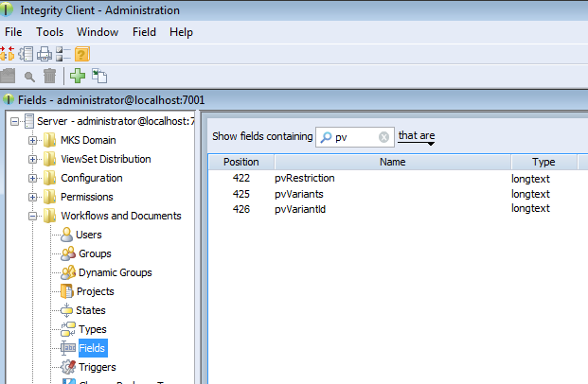Select the pvVariants field row
This screenshot has height=384, width=588.
point(299,193)
